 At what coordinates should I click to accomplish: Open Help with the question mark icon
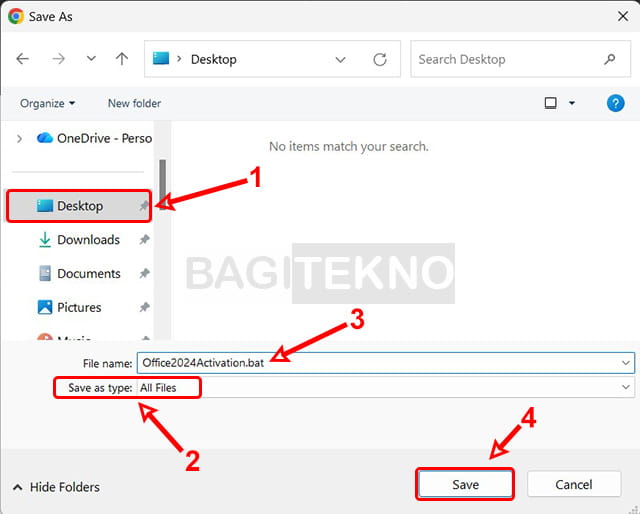tap(616, 103)
